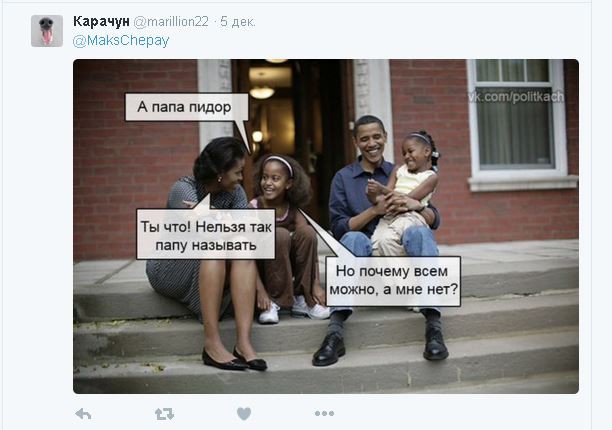Click the man's black shoe on the steps
612x430 pixels.
[x=329, y=349]
